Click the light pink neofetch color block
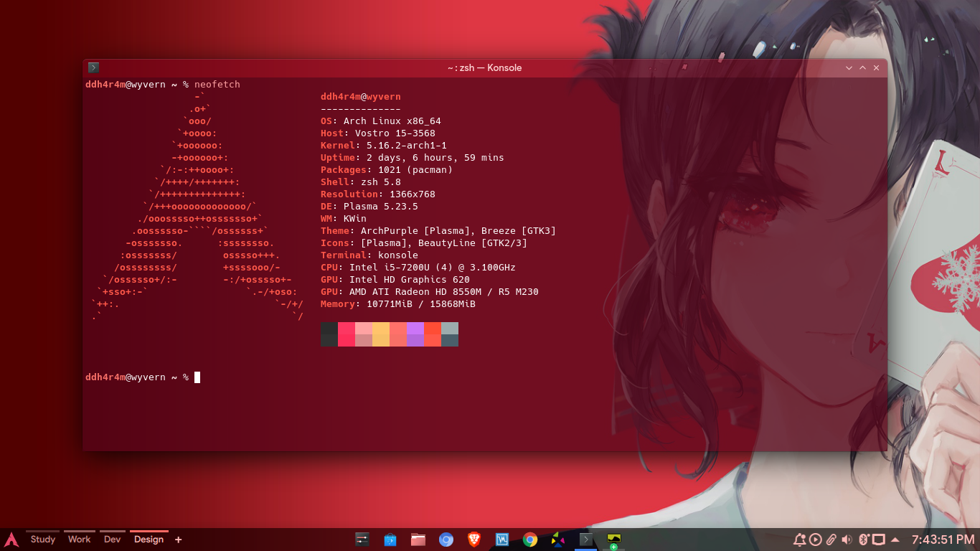The width and height of the screenshot is (980, 551). tap(364, 334)
